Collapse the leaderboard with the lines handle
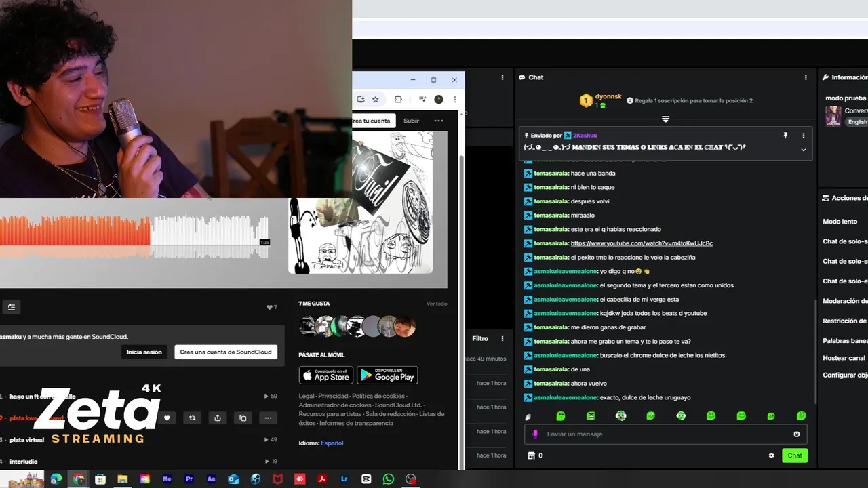This screenshot has height=488, width=868. [x=665, y=119]
